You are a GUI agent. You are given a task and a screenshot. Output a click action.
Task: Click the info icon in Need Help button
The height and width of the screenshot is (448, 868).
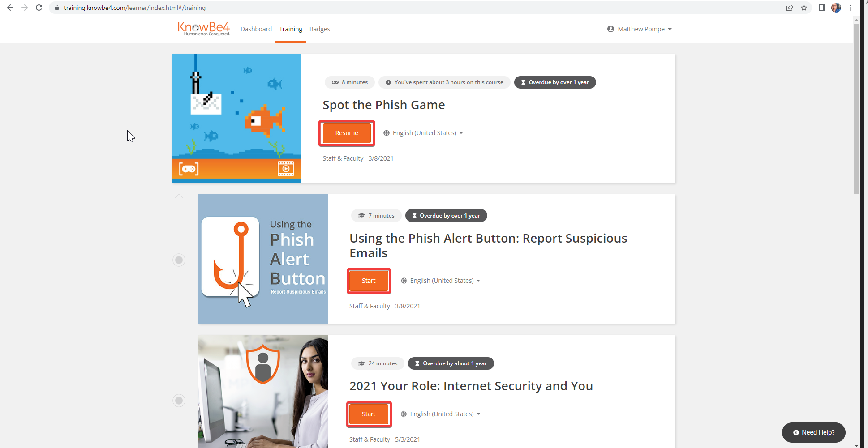(796, 432)
